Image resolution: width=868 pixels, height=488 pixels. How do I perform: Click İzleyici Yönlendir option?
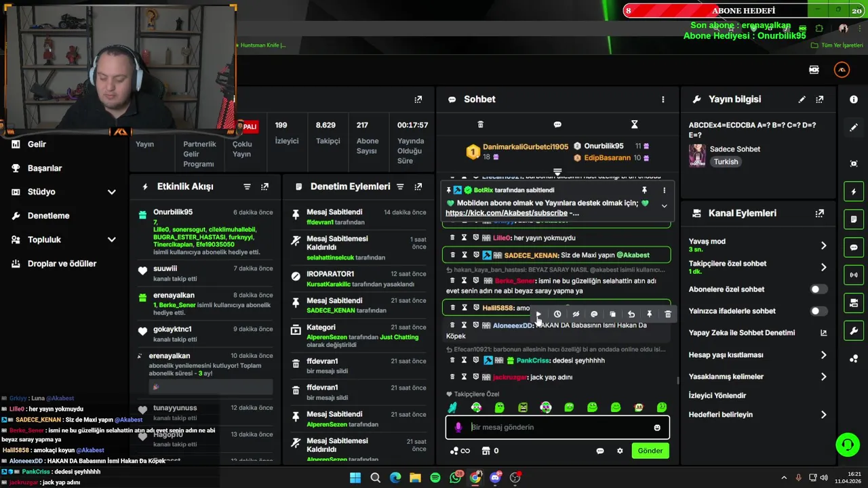717,396
